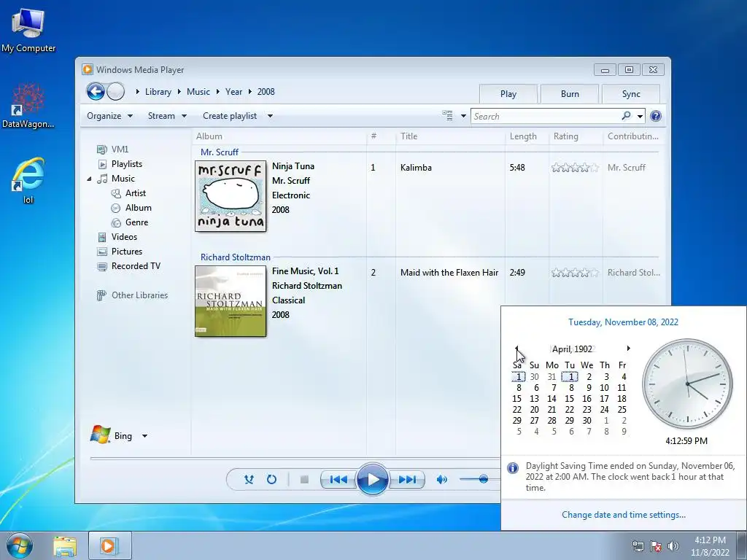Screen dimensions: 747x560
Task: Select Library in the breadcrumb
Action: (x=158, y=92)
